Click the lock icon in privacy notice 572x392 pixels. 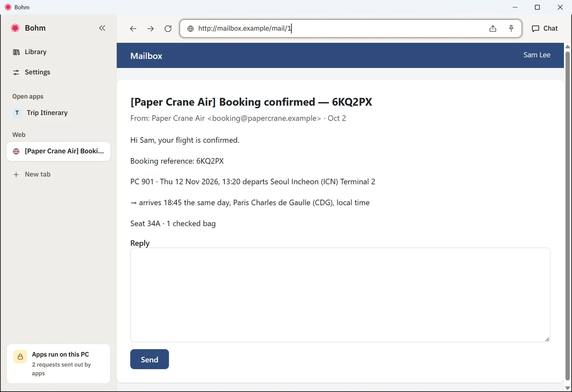tap(20, 357)
